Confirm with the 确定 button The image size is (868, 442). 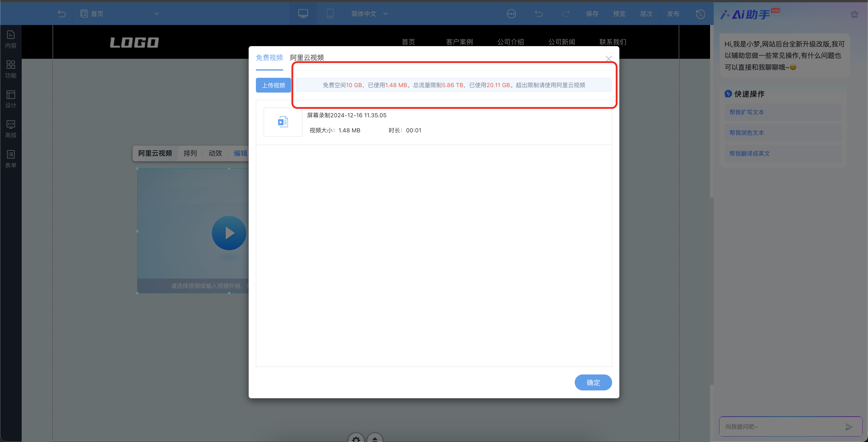[x=593, y=382]
